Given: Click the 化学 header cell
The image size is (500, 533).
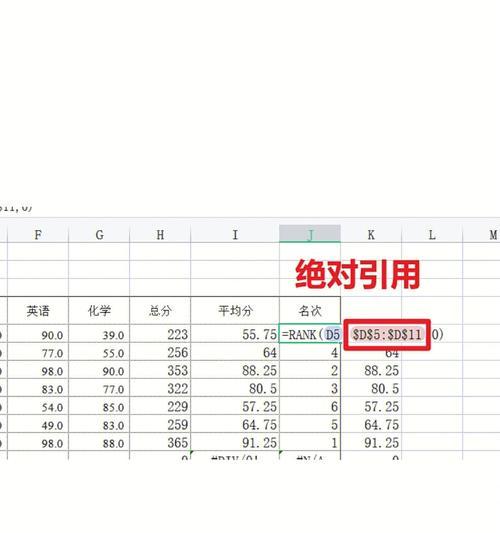Looking at the screenshot, I should tap(99, 310).
